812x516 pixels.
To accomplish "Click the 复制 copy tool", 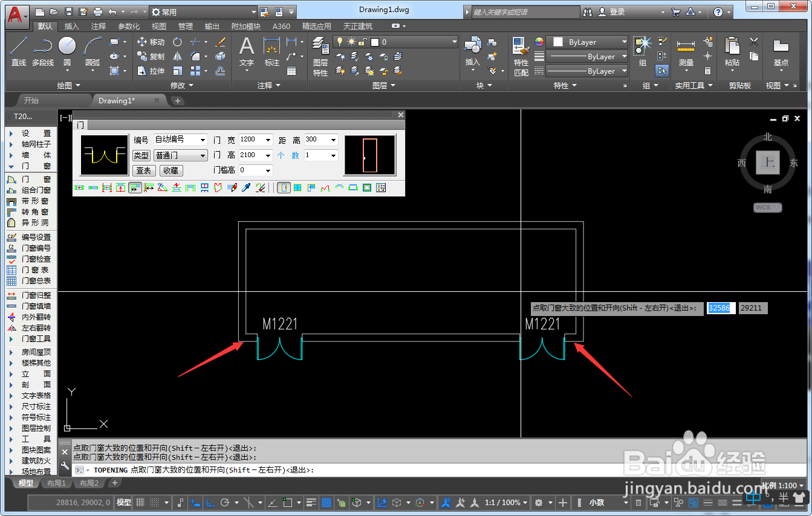I will click(x=151, y=56).
